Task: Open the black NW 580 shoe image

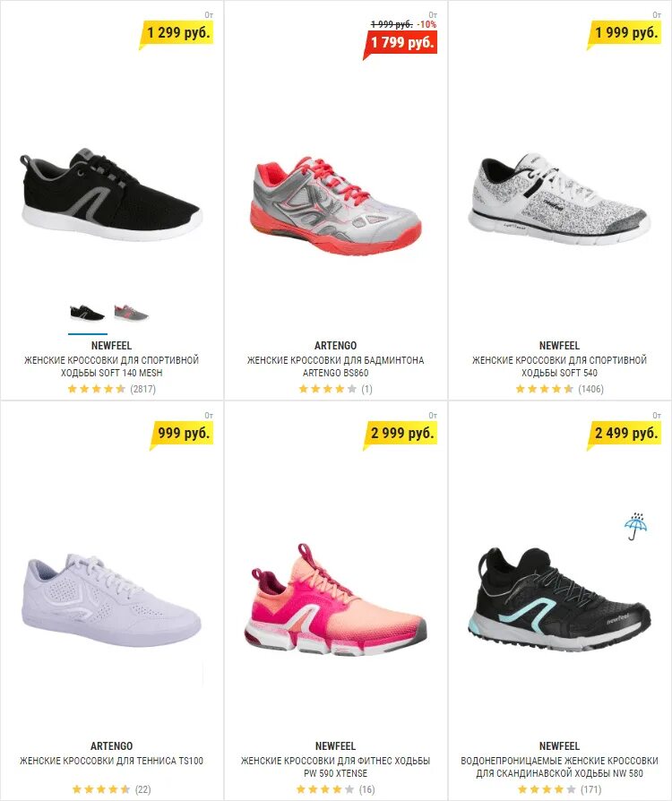Action: pos(559,599)
